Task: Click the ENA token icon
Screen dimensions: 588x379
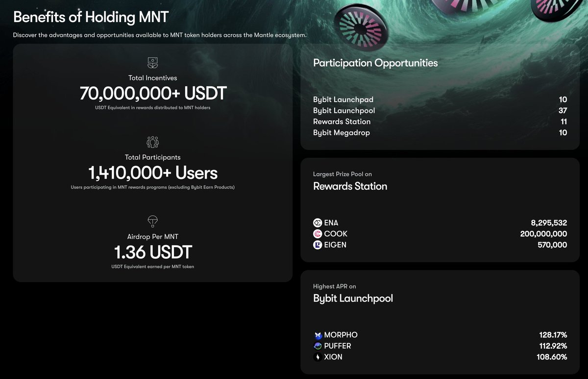Action: [318, 223]
